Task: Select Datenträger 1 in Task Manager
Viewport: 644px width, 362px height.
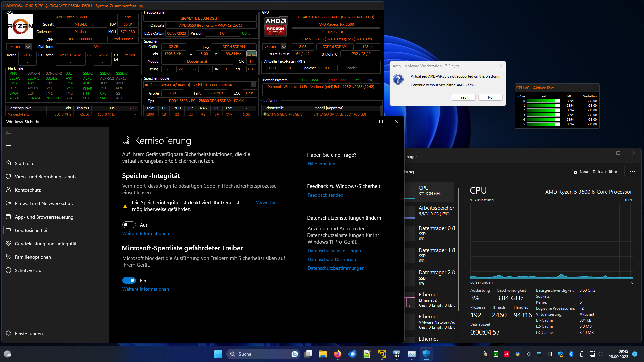Action: 429,255
